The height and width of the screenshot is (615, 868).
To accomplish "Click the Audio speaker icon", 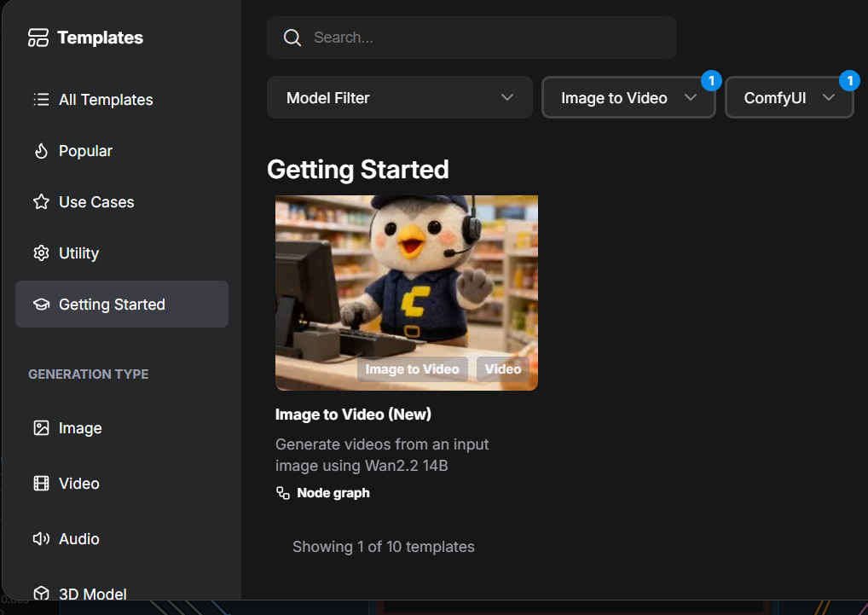I will [x=41, y=538].
